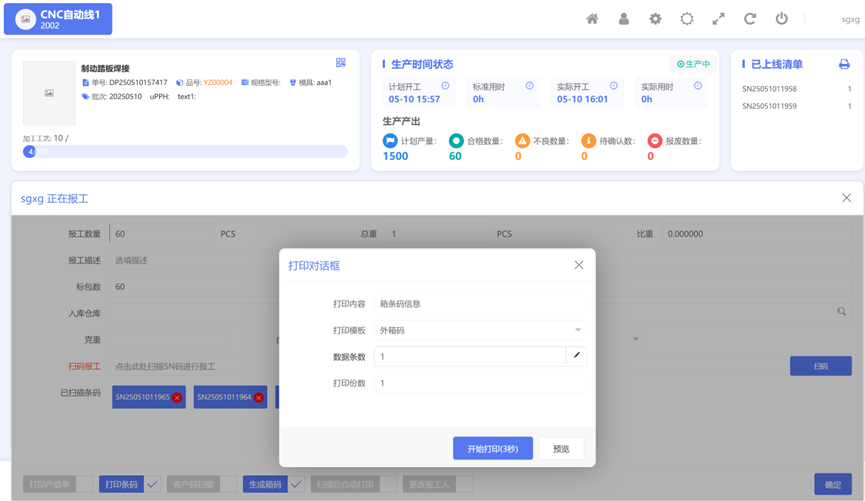Select SN25051011958 in the online list
865x501 pixels.
coord(770,89)
